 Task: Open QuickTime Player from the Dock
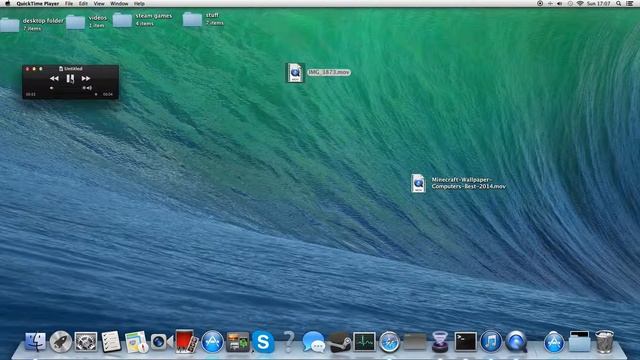pyautogui.click(x=516, y=342)
